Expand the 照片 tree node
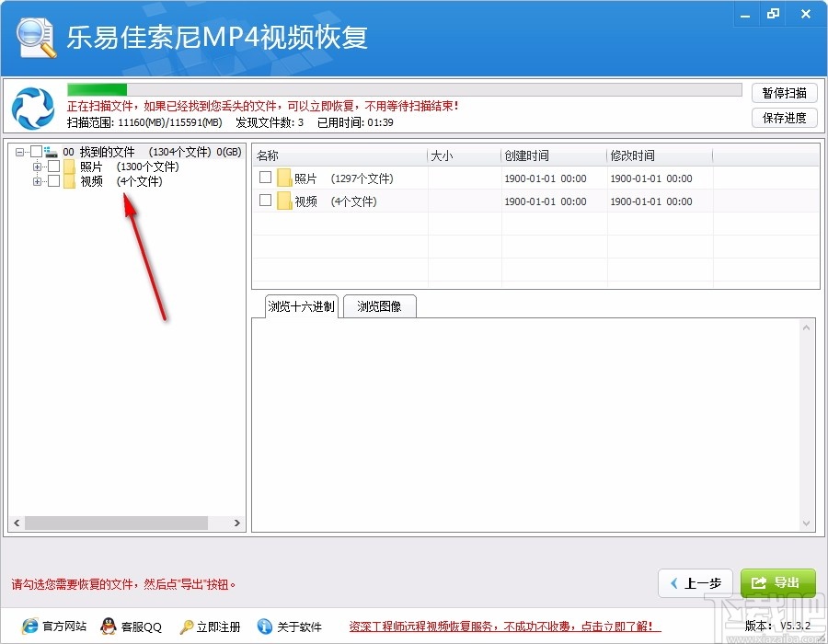Screen dimensions: 828x644 pyautogui.click(x=37, y=167)
